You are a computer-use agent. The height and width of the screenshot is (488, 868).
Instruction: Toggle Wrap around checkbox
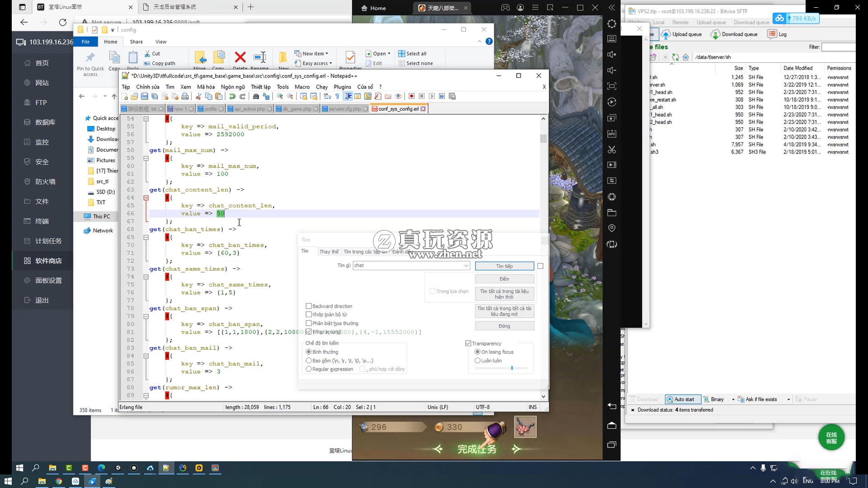coord(309,332)
